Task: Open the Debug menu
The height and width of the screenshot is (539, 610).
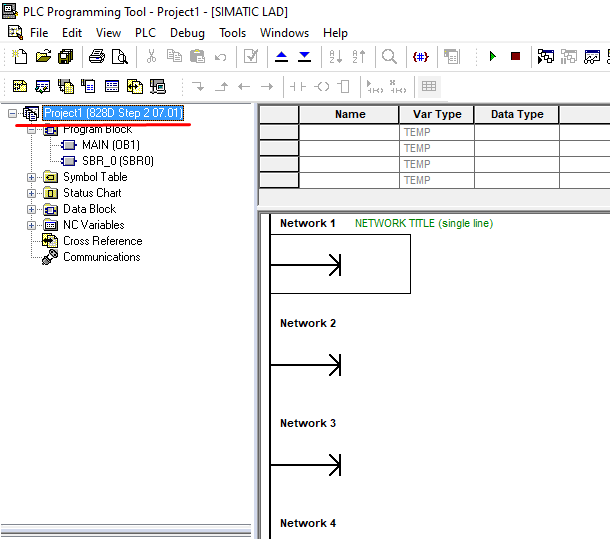Action: (187, 33)
